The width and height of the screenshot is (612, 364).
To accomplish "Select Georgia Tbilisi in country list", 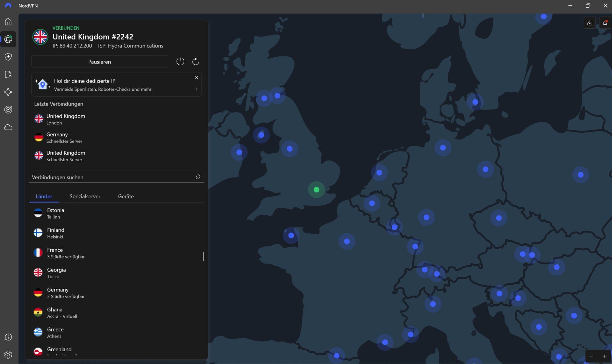I will (116, 273).
